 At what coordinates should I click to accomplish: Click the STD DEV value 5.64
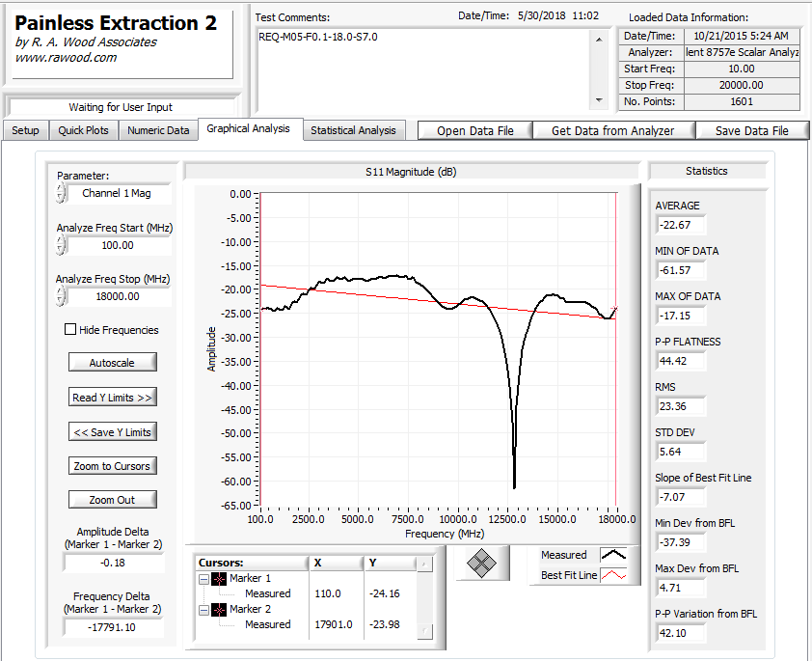681,452
